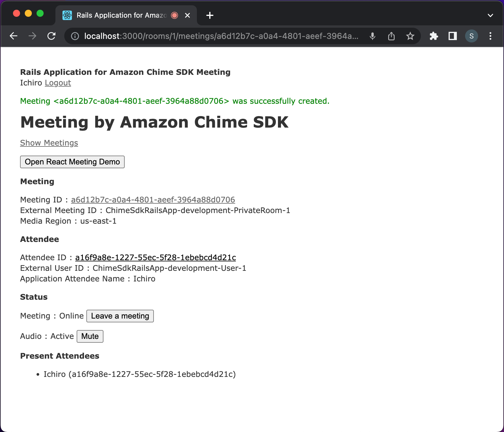
Task: Open the Extensions puzzle icon
Action: tap(434, 36)
